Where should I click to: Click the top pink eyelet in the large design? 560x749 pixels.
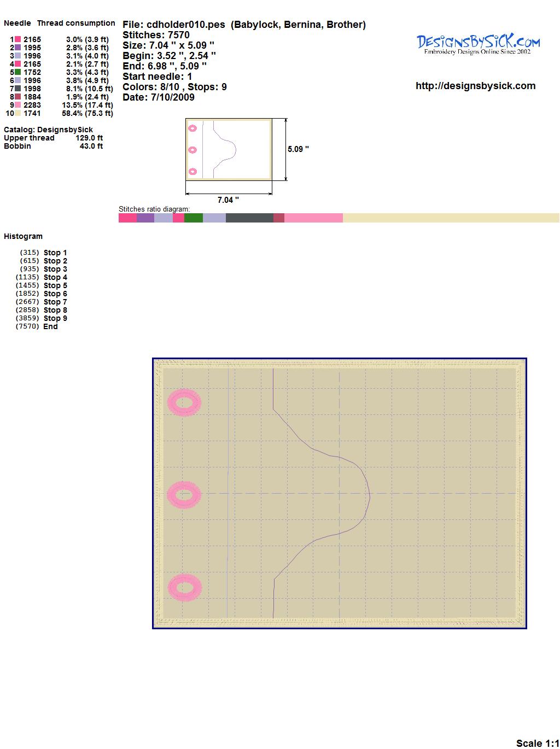[x=184, y=403]
